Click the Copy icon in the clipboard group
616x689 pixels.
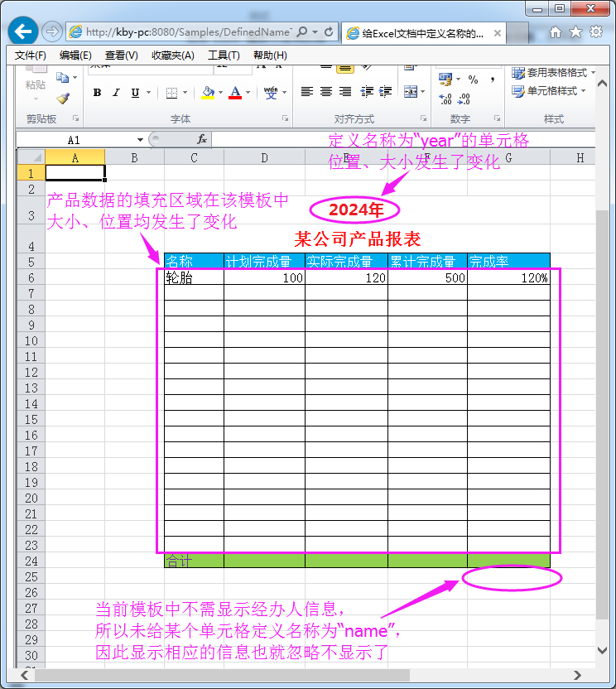[62, 78]
